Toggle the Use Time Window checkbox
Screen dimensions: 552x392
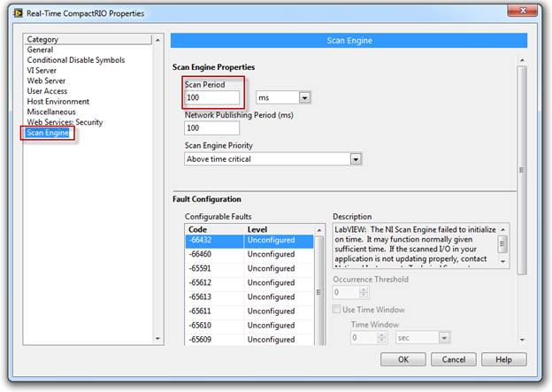(337, 310)
